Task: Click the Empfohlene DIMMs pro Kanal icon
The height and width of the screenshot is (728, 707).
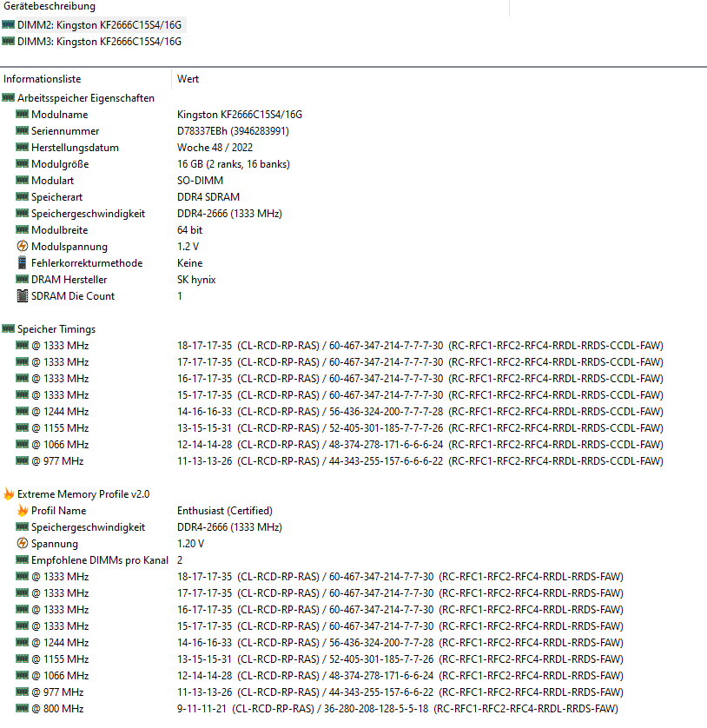Action: [x=22, y=559]
